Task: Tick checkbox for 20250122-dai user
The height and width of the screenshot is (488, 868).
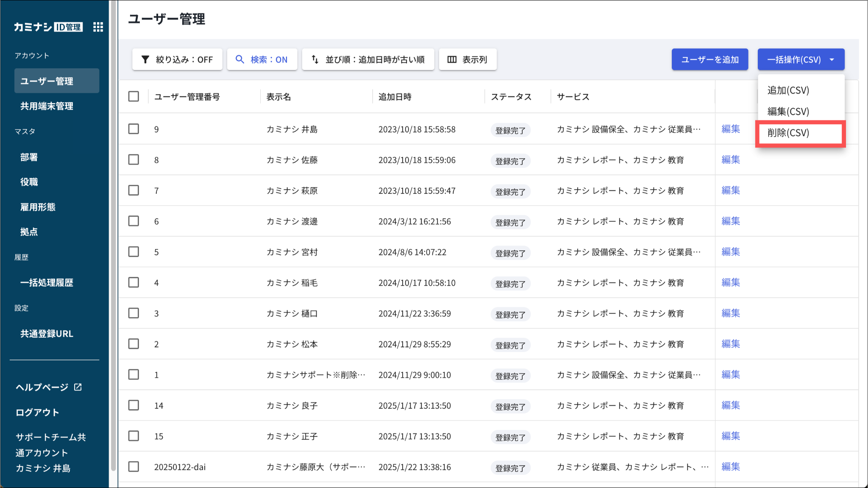Action: pyautogui.click(x=134, y=467)
